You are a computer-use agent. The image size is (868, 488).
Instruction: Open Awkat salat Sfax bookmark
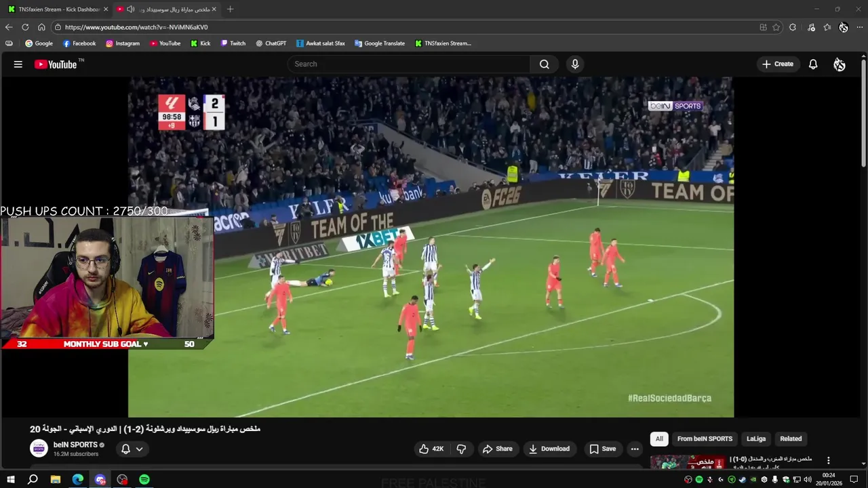pyautogui.click(x=321, y=43)
